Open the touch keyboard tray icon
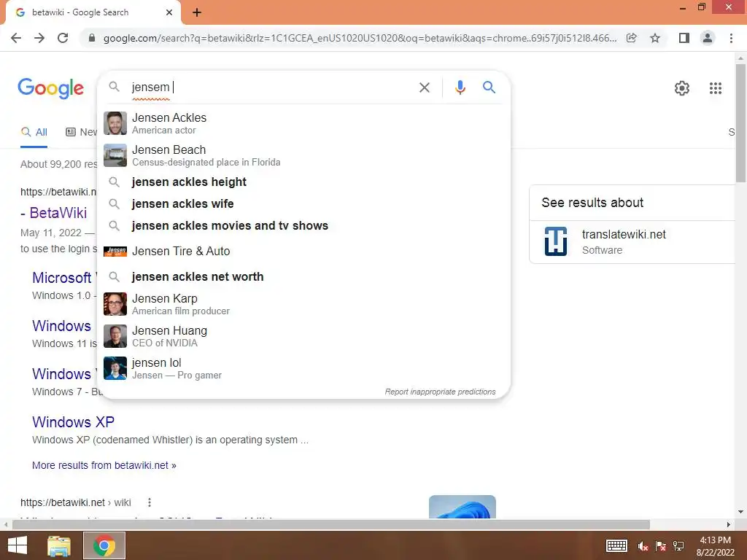 click(616, 545)
